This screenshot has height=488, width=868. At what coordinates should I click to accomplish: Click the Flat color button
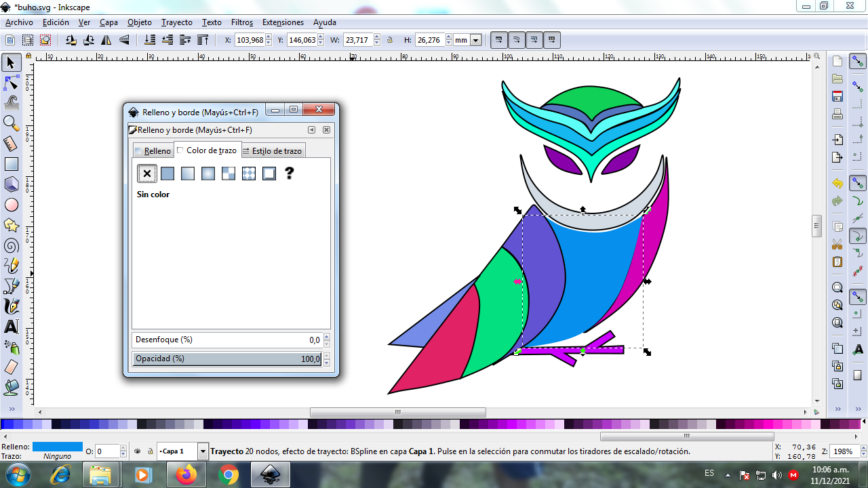[167, 174]
